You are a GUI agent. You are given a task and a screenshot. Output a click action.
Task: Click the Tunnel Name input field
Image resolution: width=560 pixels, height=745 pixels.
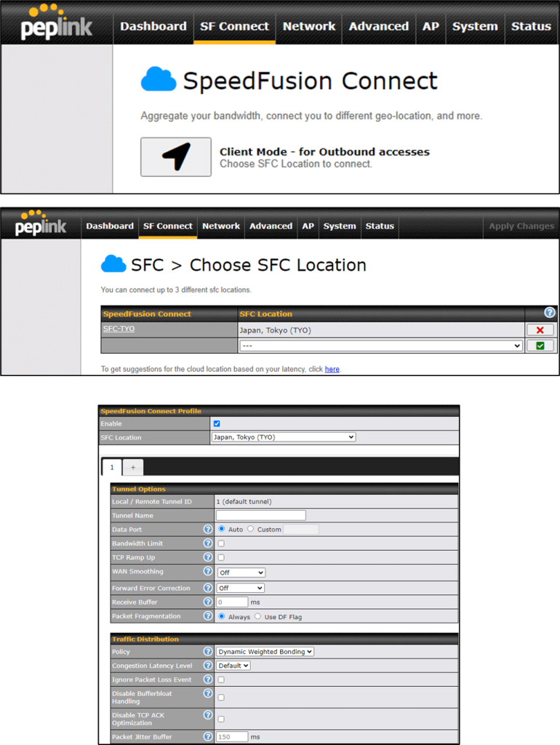(x=261, y=516)
